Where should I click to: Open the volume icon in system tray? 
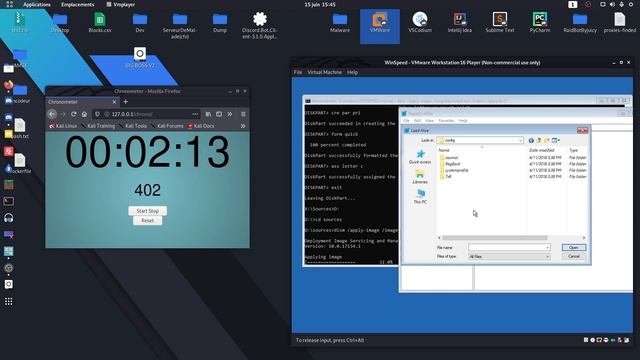612,4
